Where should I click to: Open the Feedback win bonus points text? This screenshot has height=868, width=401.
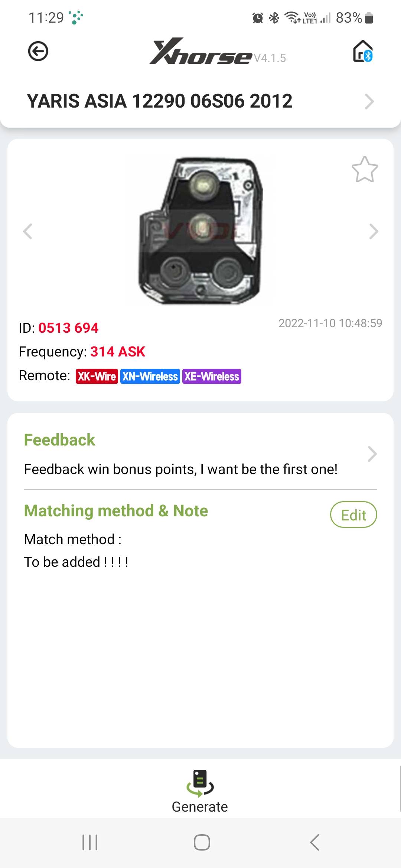(181, 469)
